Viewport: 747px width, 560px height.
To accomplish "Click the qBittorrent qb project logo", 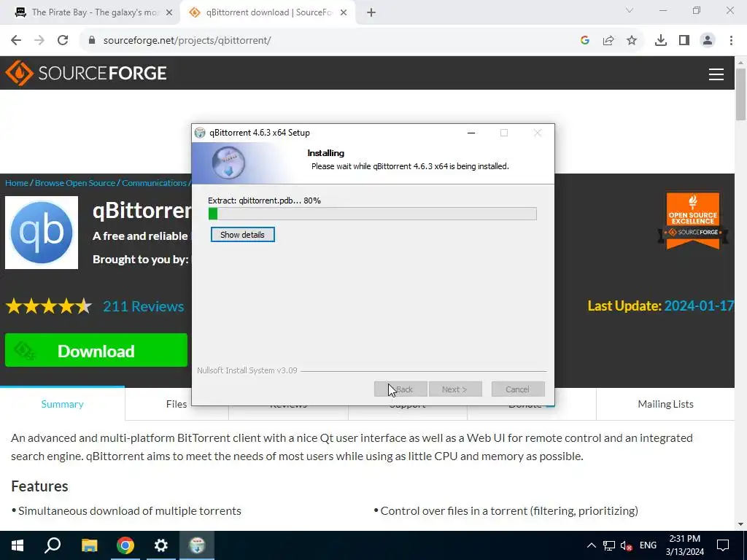I will pyautogui.click(x=42, y=233).
